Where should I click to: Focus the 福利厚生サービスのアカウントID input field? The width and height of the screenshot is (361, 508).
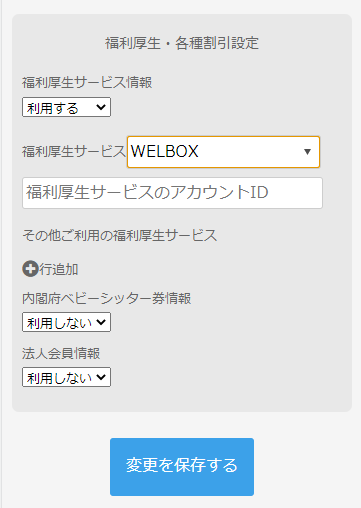[172, 193]
